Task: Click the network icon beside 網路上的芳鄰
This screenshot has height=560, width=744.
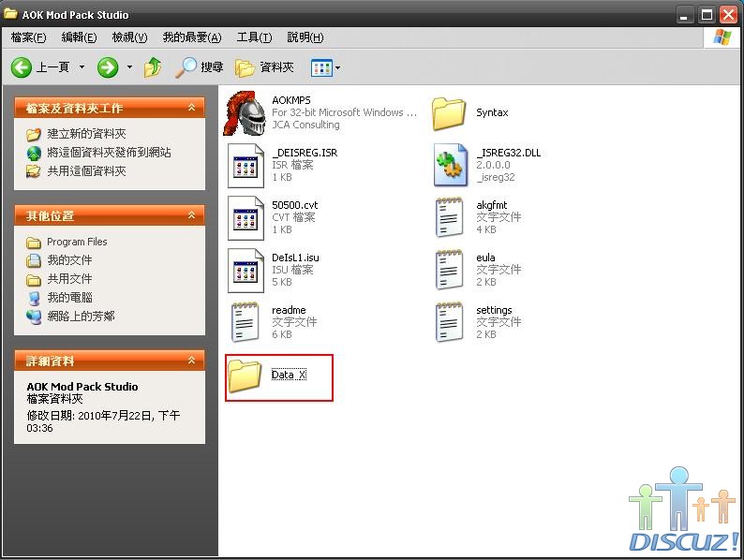Action: (x=34, y=317)
